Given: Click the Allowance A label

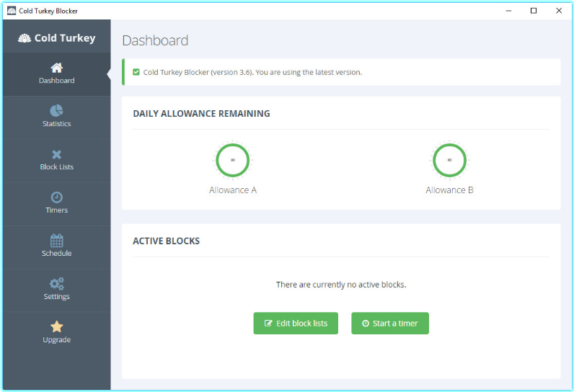Looking at the screenshot, I should click(x=232, y=190).
